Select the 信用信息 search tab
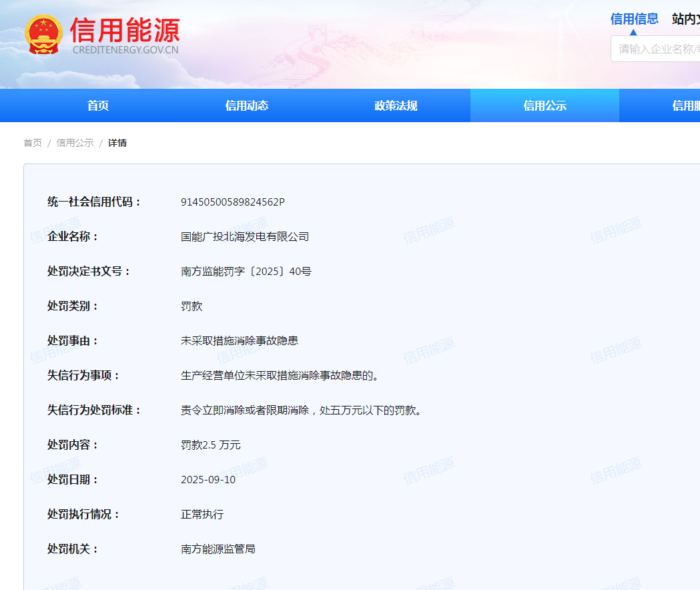The height and width of the screenshot is (590, 700). (x=634, y=19)
